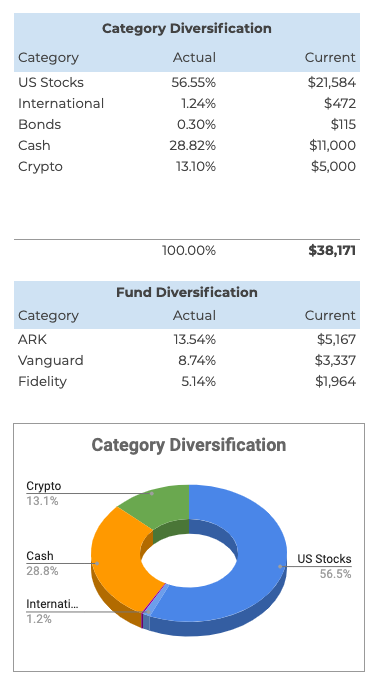Viewport: 374px width, 682px height.
Task: Click the Crypto 13.1% chart label
Action: pyautogui.click(x=43, y=493)
